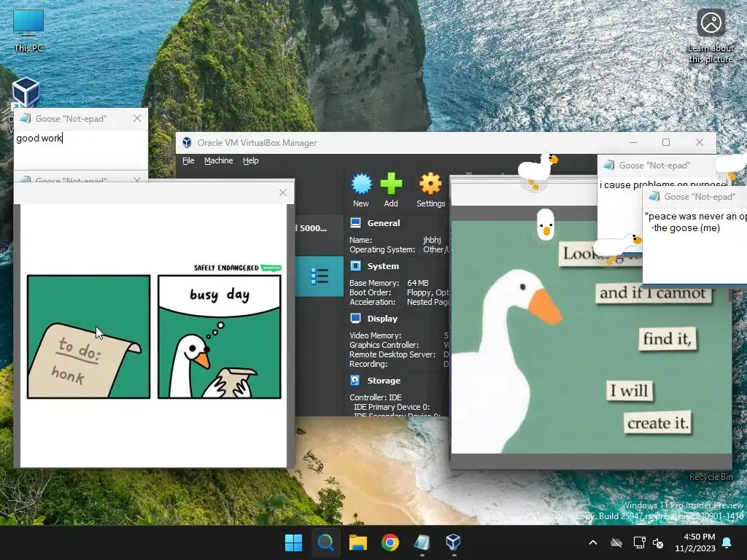
Task: Open the VirtualBox desktop shortcut cube icon
Action: click(x=26, y=93)
